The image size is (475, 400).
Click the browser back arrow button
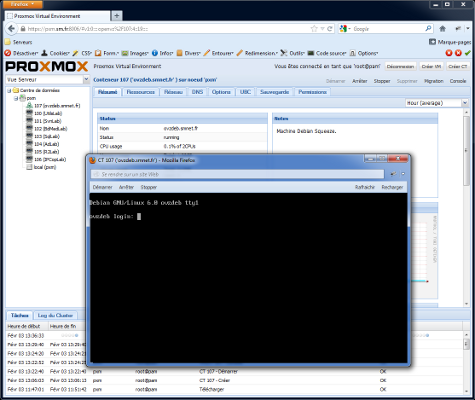tap(11, 29)
